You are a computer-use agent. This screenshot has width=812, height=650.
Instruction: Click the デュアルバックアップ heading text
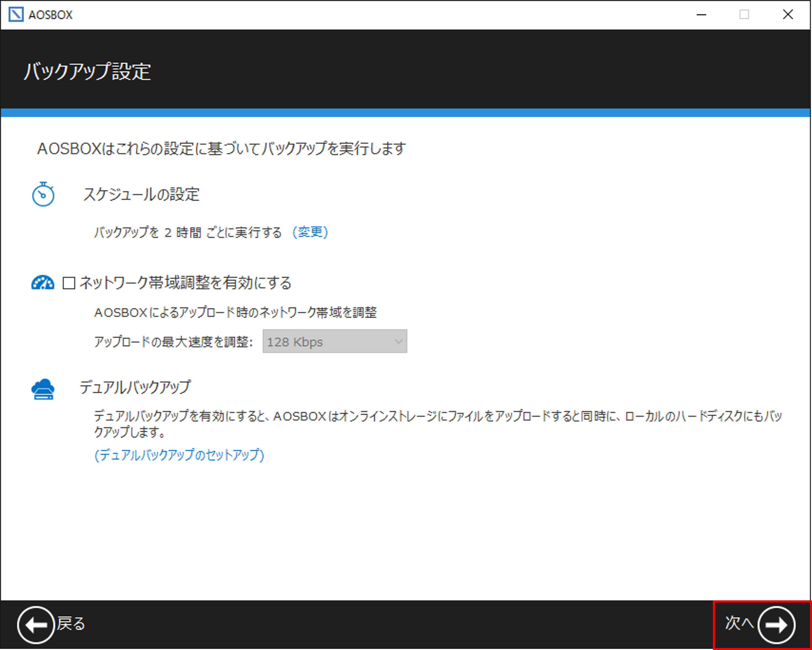[x=135, y=387]
